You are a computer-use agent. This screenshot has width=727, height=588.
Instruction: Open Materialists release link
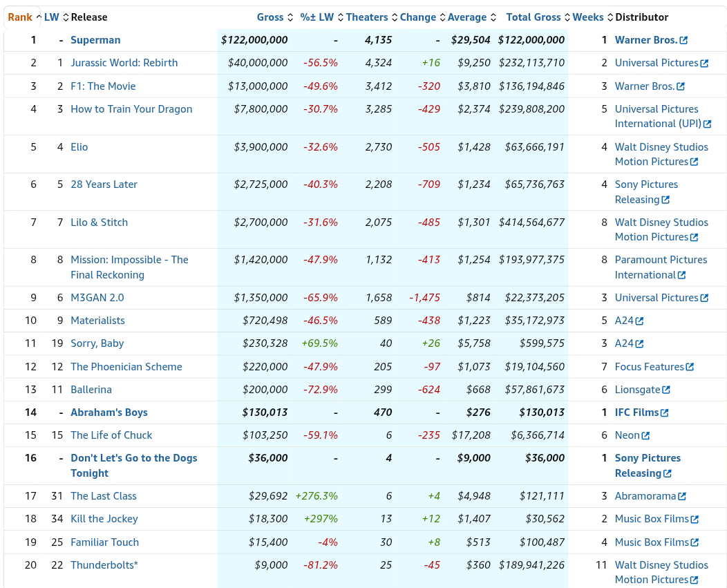coord(98,321)
